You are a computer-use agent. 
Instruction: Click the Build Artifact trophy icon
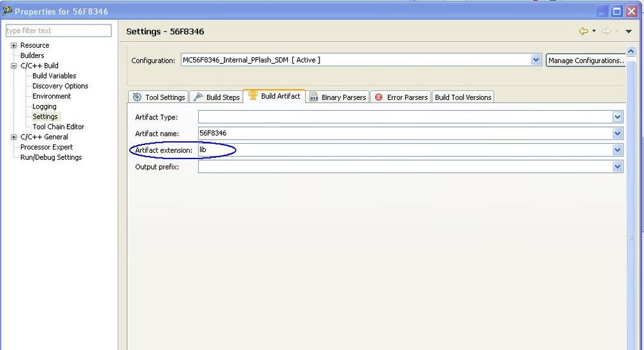tap(253, 95)
